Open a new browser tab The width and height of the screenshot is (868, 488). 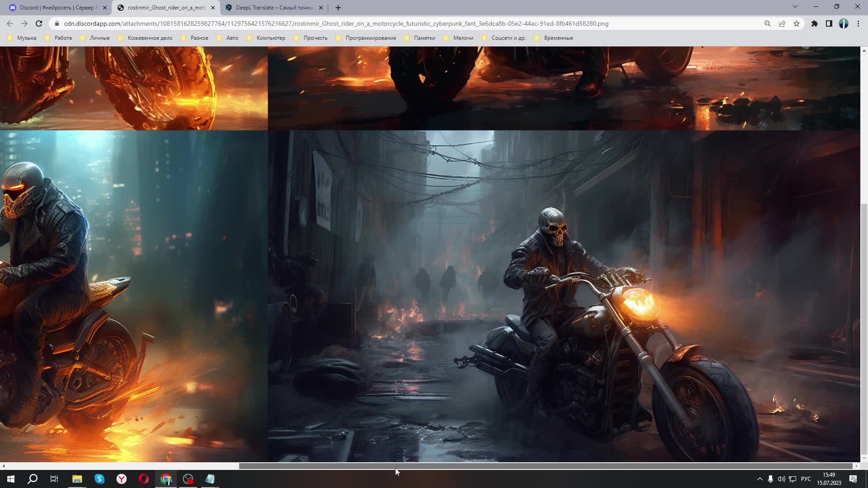(338, 8)
